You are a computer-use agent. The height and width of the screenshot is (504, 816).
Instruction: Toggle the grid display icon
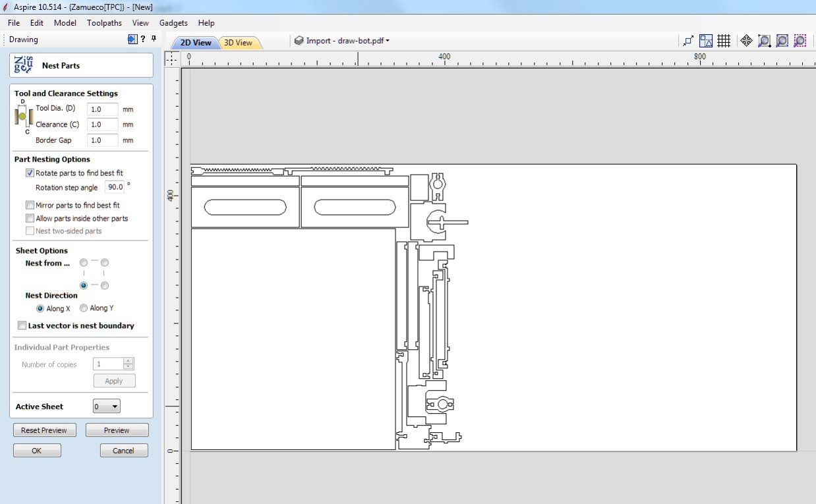coord(724,41)
